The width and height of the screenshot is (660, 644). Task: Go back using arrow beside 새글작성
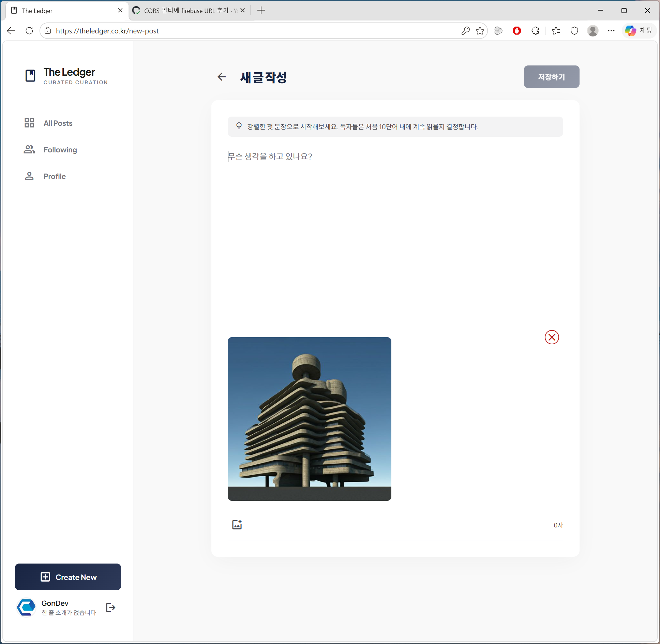222,77
